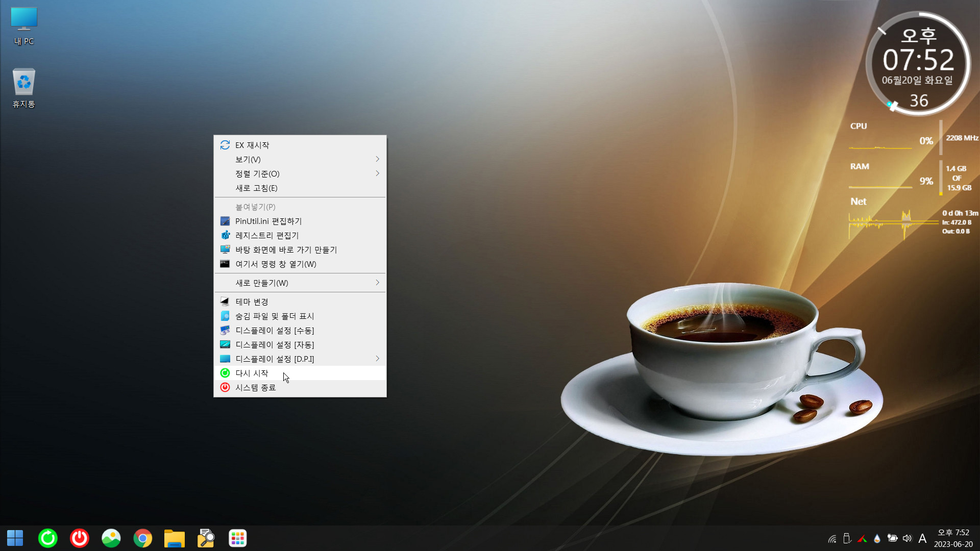The height and width of the screenshot is (551, 980).
Task: Open 레지스트리 편집기 from the menu
Action: tap(300, 235)
